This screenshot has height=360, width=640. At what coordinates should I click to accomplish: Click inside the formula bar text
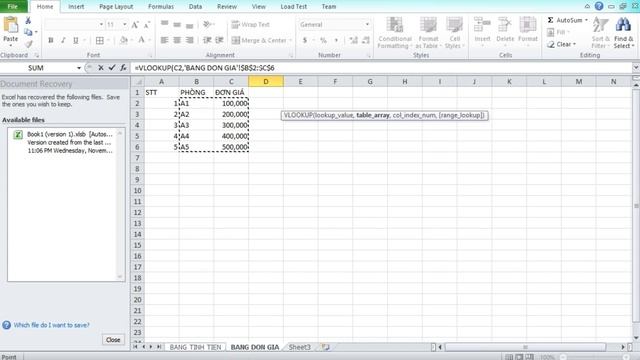tap(204, 68)
